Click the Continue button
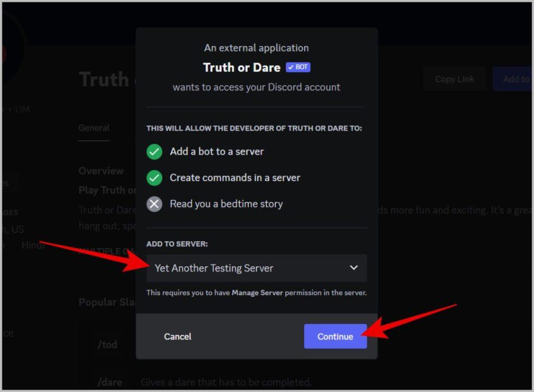Image resolution: width=534 pixels, height=392 pixels. (335, 336)
